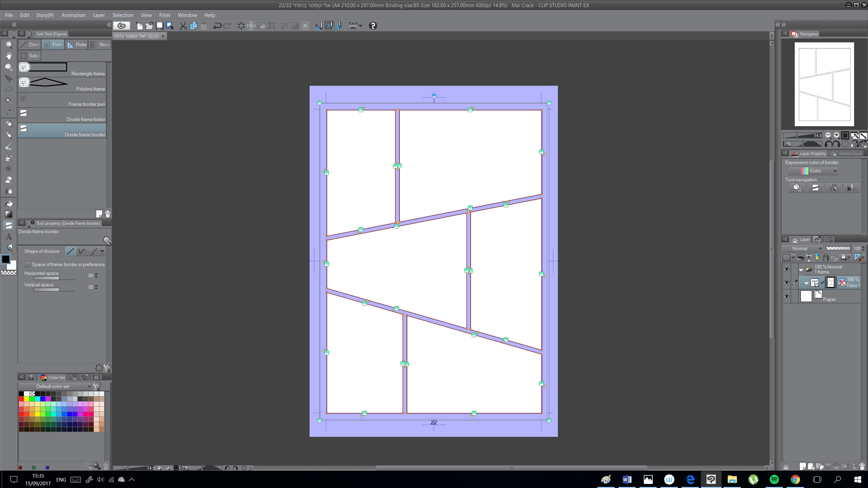The height and width of the screenshot is (488, 868).
Task: Open Clip Studio help question icon
Action: click(373, 26)
